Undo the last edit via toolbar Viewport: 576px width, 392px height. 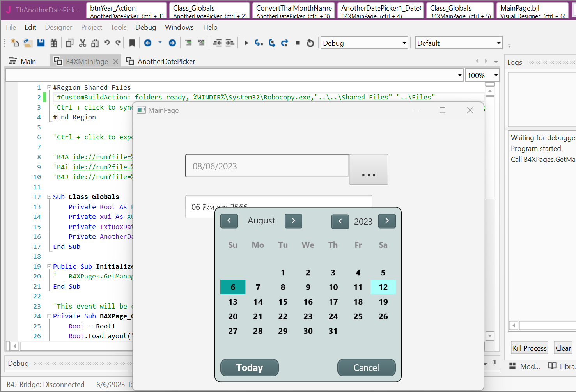coord(107,43)
